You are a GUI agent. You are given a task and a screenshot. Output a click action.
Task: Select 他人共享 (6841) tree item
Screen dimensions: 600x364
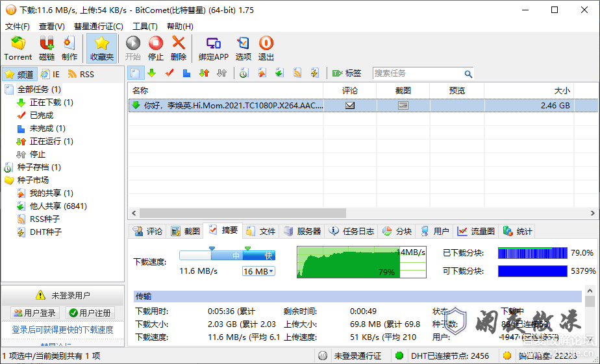tap(58, 206)
